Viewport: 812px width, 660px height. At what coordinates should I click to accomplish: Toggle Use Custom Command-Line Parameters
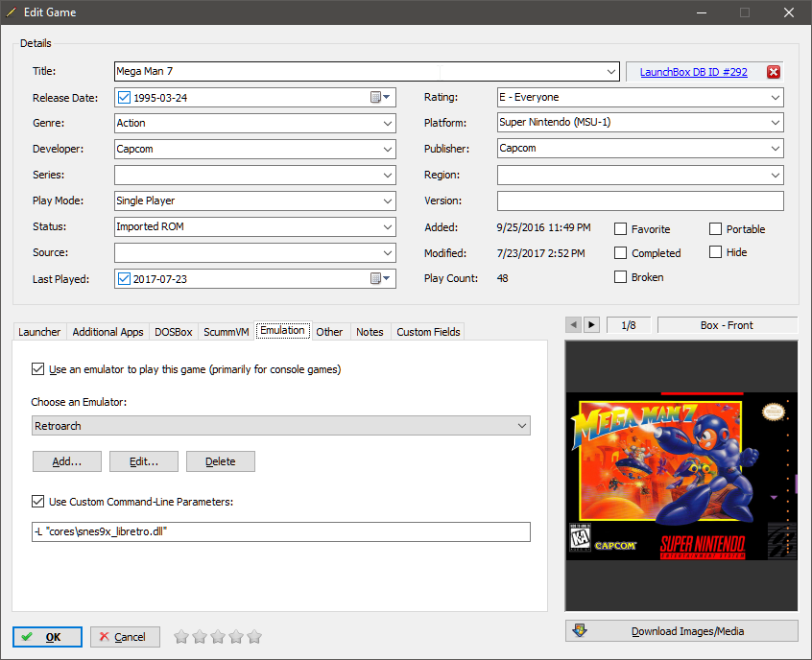[x=37, y=501]
